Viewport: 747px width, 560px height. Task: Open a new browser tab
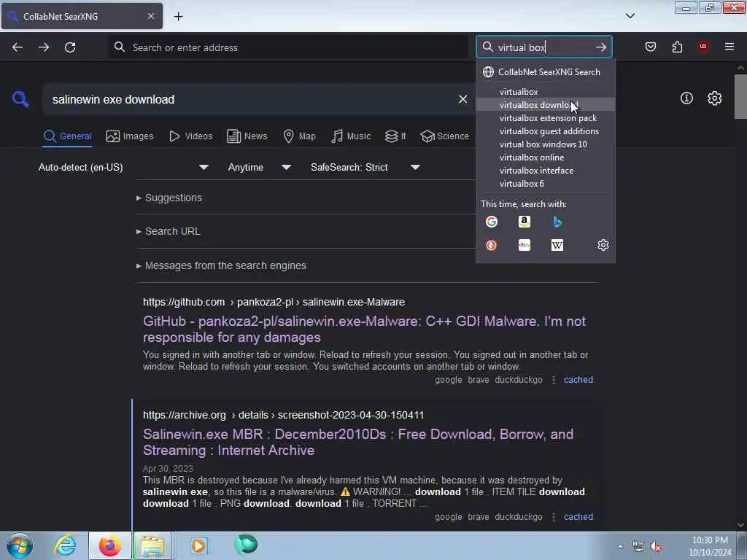(178, 17)
